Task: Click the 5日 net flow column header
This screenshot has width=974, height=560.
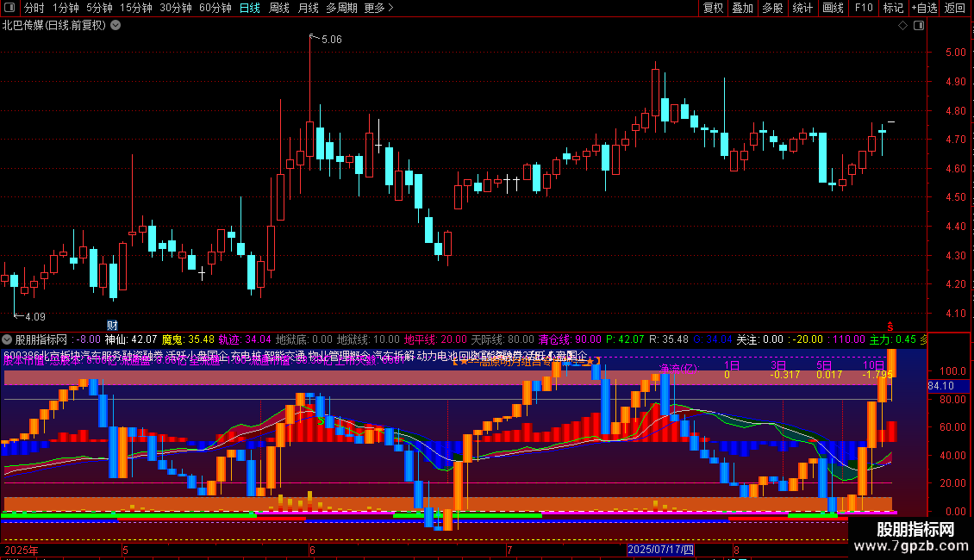Action: pos(824,365)
